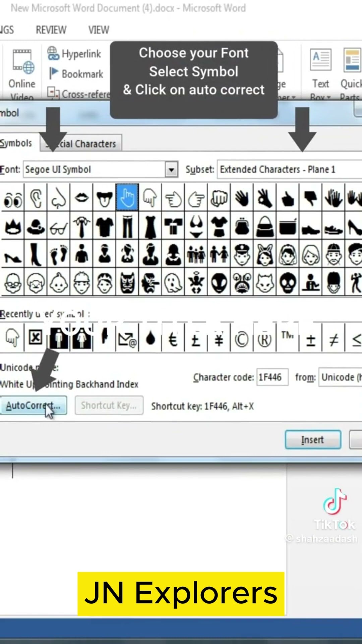Pick the droplet from recently used symbols
Image resolution: width=362 pixels, height=644 pixels.
pos(150,338)
